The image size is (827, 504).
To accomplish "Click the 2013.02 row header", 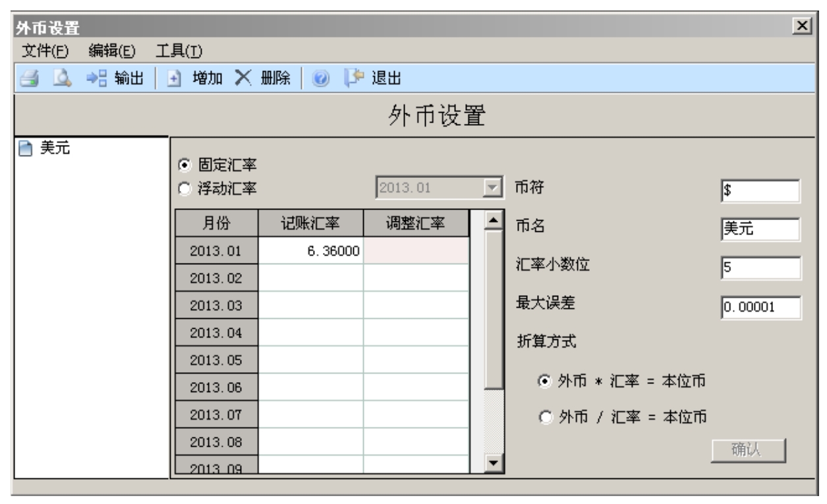I will tap(216, 278).
